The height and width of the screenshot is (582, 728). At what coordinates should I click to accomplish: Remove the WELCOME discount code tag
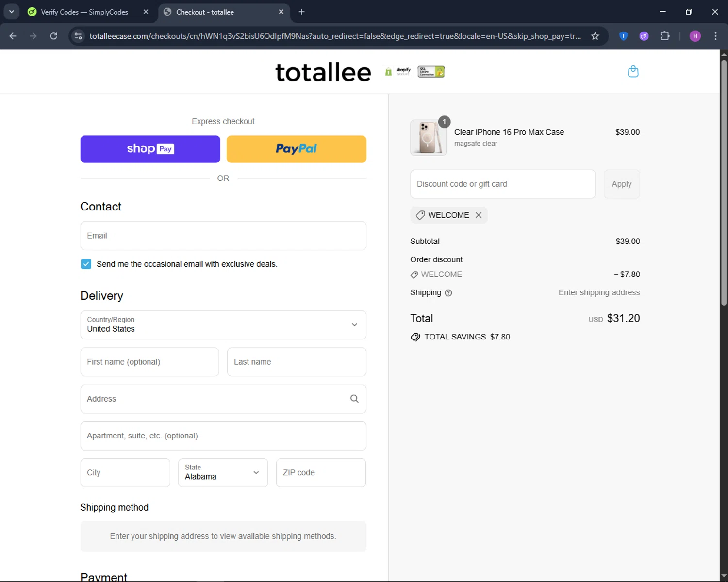coord(479,215)
